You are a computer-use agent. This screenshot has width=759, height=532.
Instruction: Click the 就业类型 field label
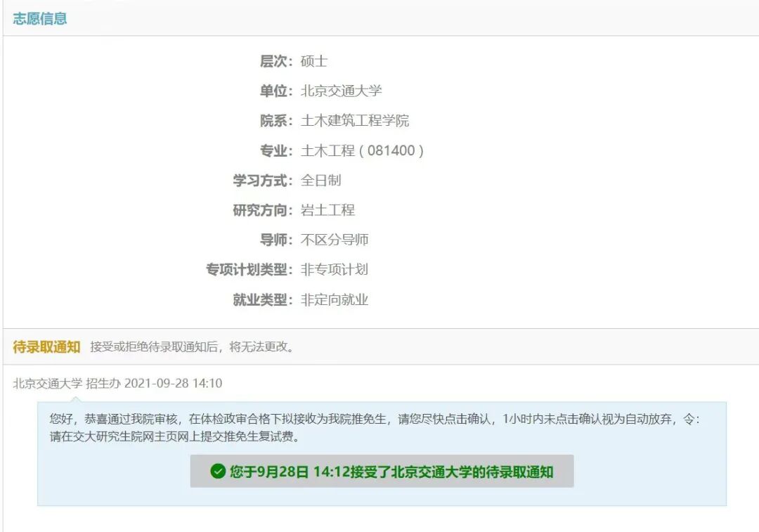pyautogui.click(x=263, y=299)
